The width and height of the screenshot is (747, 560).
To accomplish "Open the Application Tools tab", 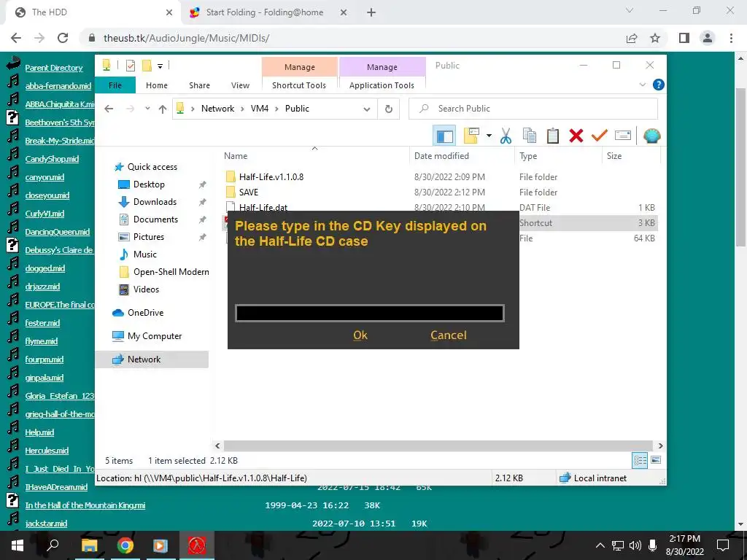I will coord(382,85).
